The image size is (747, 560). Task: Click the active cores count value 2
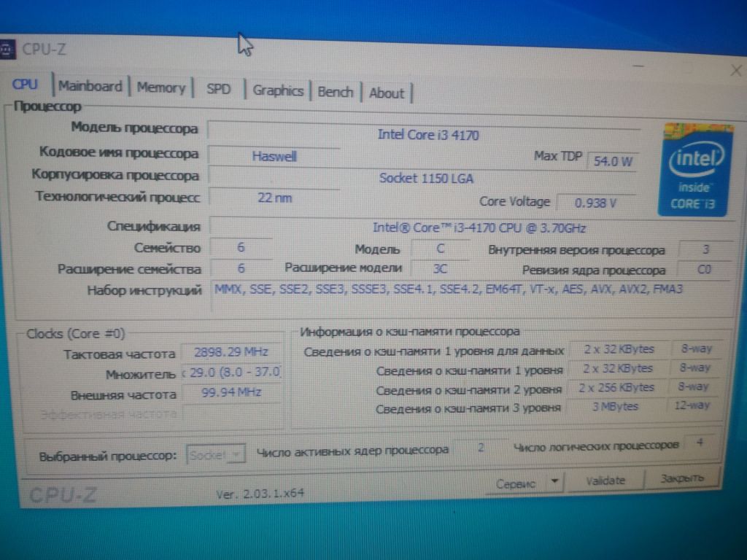click(481, 448)
